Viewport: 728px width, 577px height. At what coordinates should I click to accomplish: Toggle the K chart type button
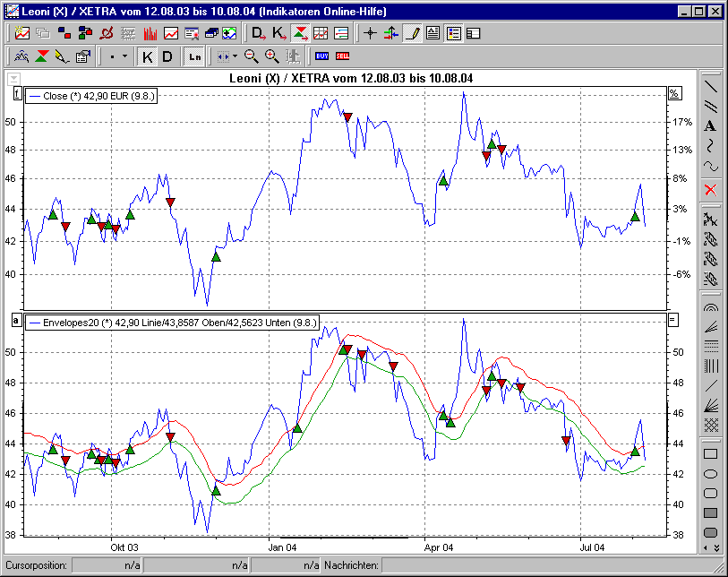click(146, 56)
